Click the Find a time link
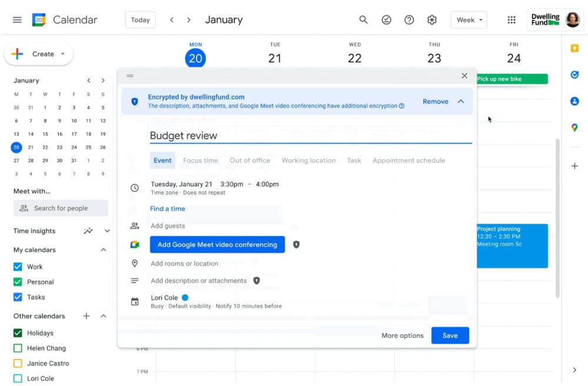The image size is (588, 386). click(x=168, y=209)
